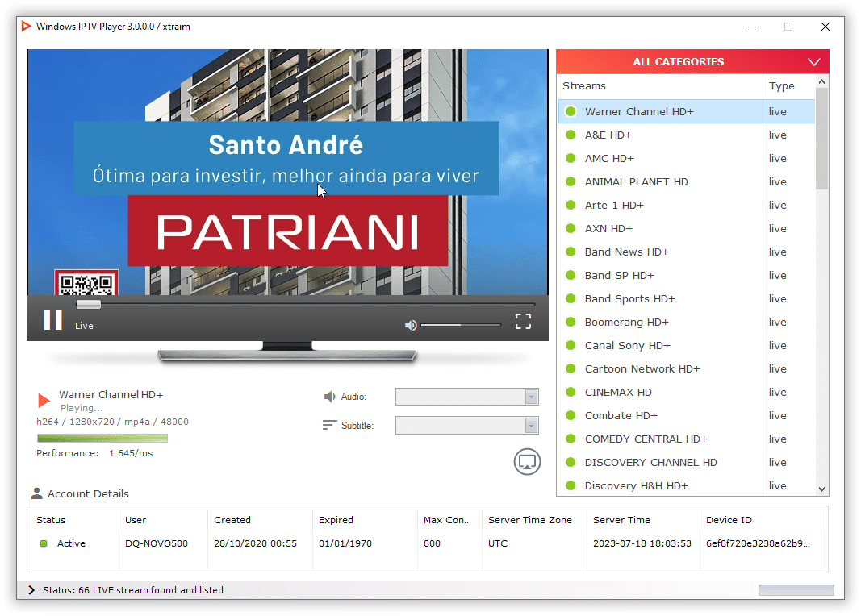Click the green performance progress bar

(x=102, y=438)
